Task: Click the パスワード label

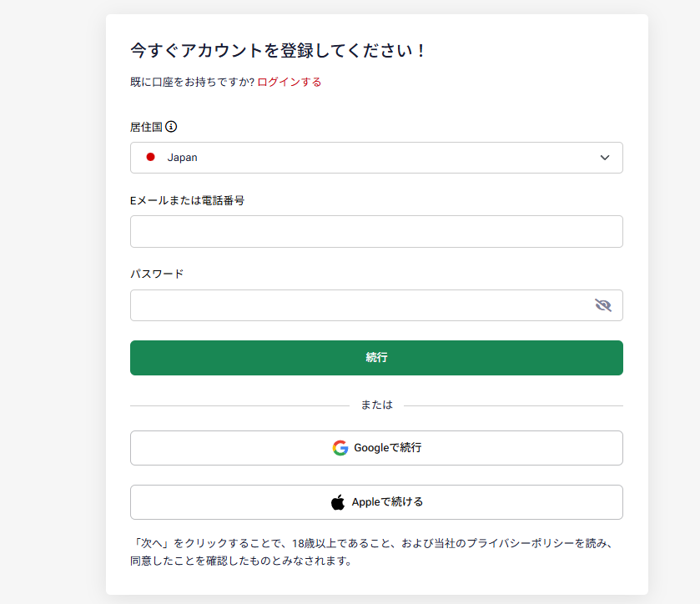Action: coord(157,274)
